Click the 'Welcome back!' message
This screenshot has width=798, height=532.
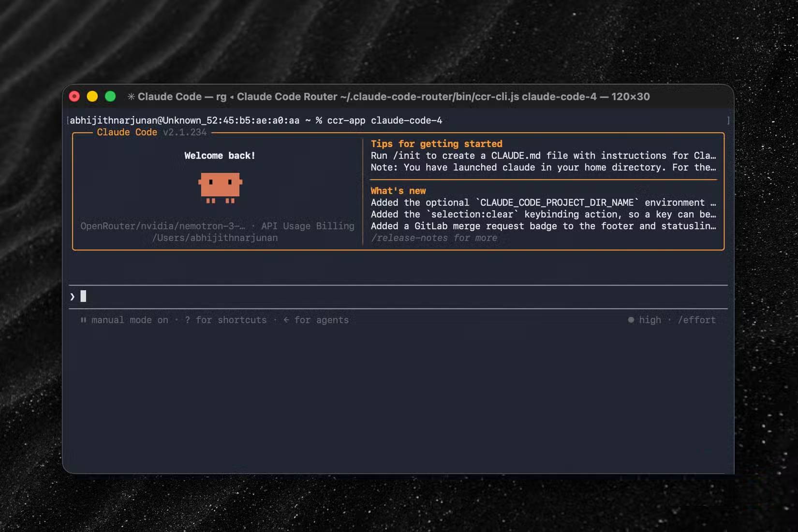tap(220, 155)
